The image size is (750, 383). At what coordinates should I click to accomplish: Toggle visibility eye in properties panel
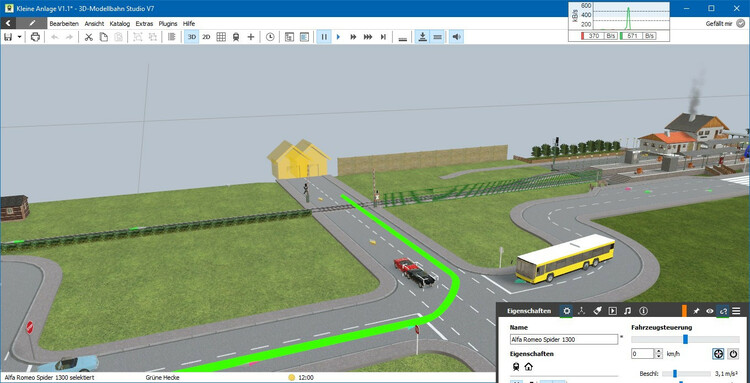coord(710,311)
